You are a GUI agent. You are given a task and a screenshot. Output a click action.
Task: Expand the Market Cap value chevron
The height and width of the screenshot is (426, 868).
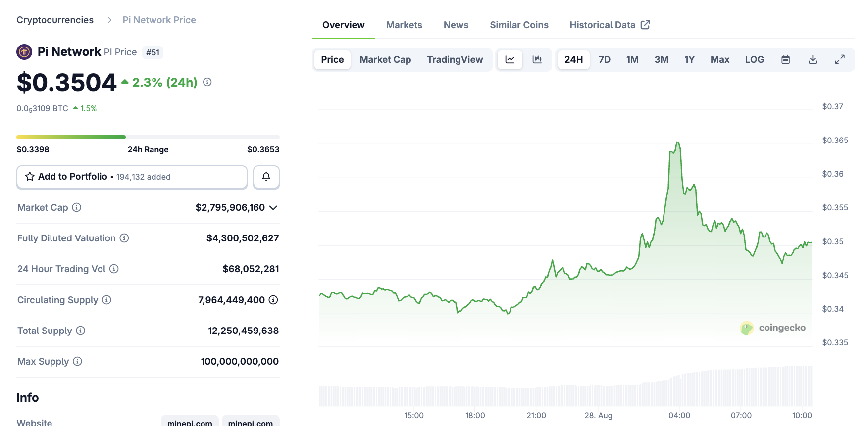pos(273,208)
